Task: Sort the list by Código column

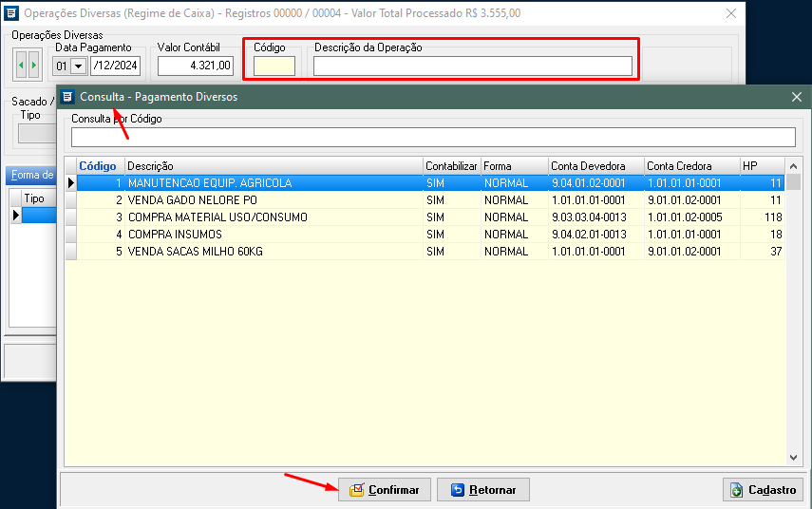Action: pyautogui.click(x=99, y=166)
